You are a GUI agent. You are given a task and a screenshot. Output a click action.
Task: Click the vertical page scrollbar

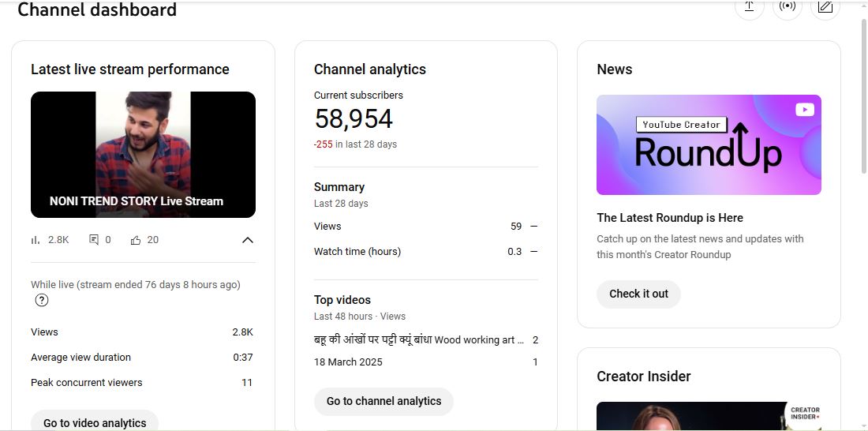click(862, 95)
